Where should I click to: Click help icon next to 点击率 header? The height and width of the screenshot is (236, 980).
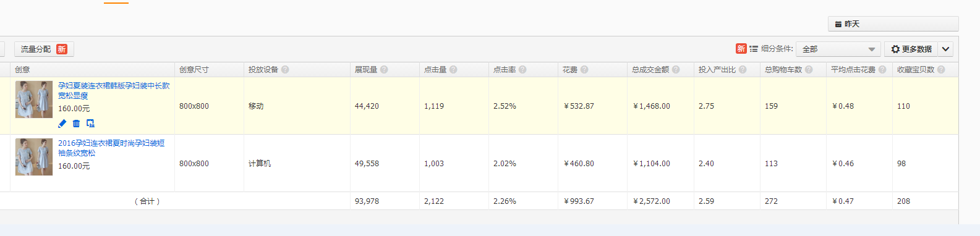point(522,70)
